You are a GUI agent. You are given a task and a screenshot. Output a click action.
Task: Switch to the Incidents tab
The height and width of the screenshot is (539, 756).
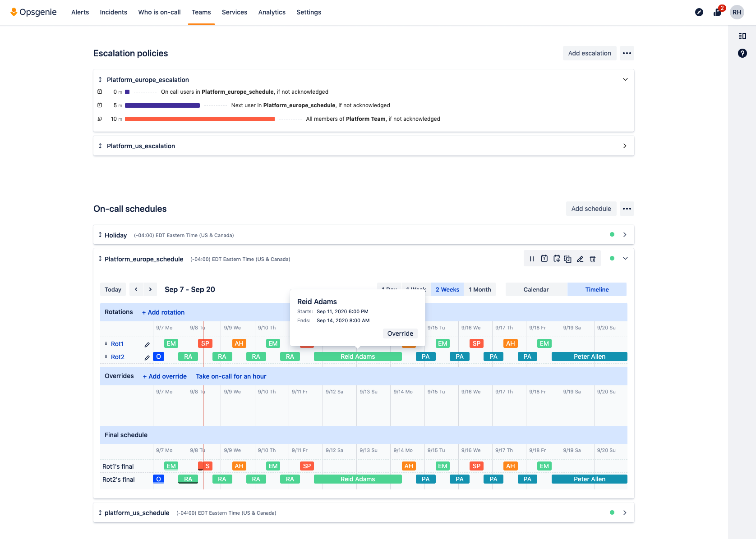coord(113,12)
